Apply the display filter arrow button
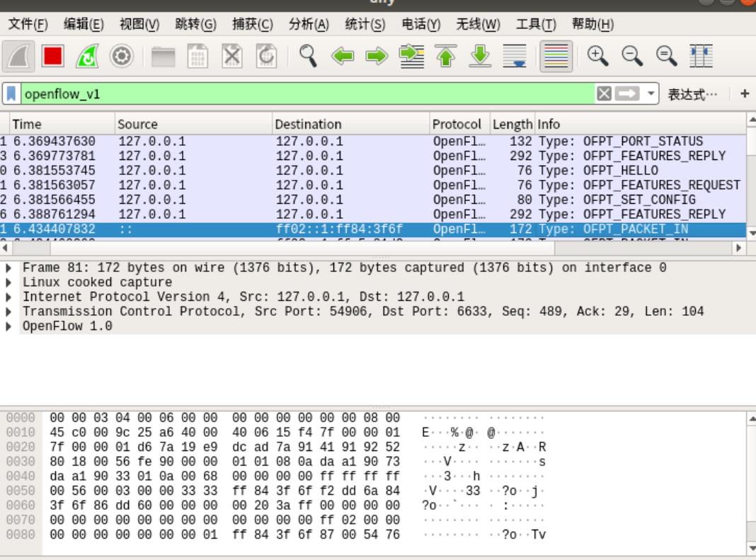The width and height of the screenshot is (756, 560). pyautogui.click(x=627, y=93)
